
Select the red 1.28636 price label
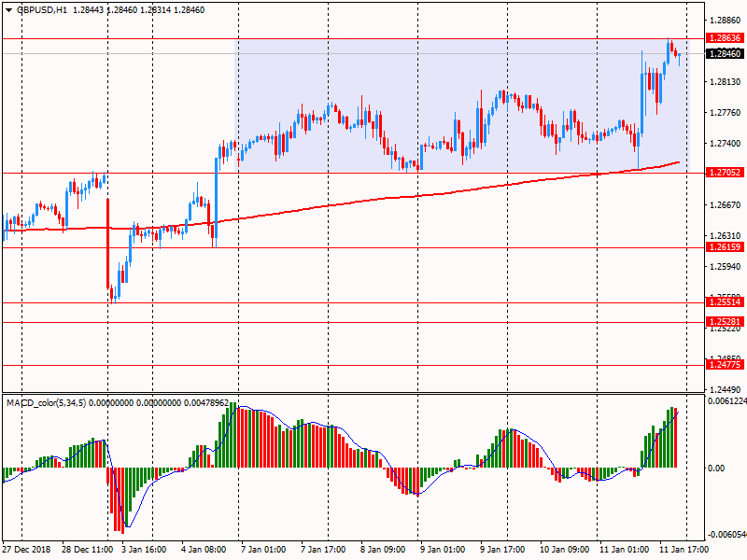pos(725,38)
